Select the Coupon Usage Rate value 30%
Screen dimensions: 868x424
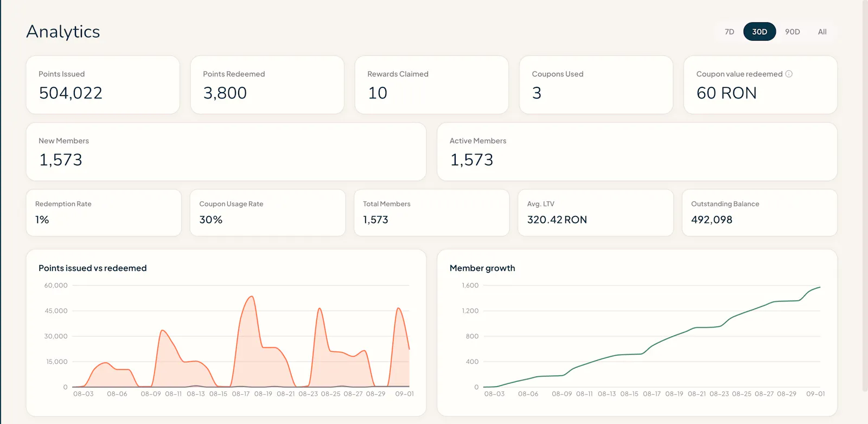point(211,220)
